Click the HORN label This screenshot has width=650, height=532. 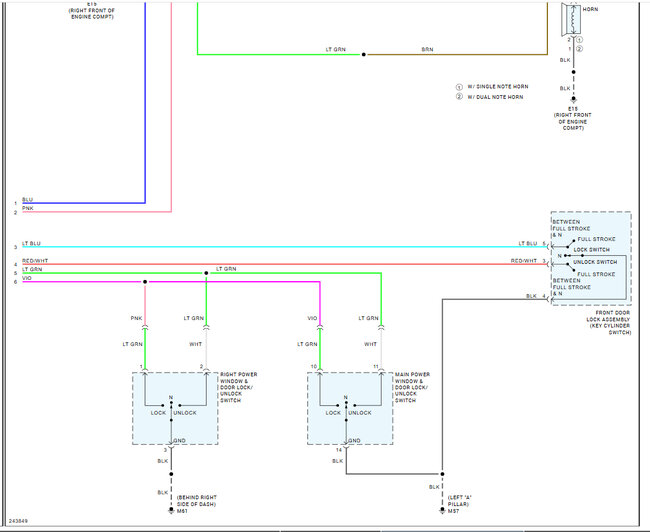tap(590, 9)
